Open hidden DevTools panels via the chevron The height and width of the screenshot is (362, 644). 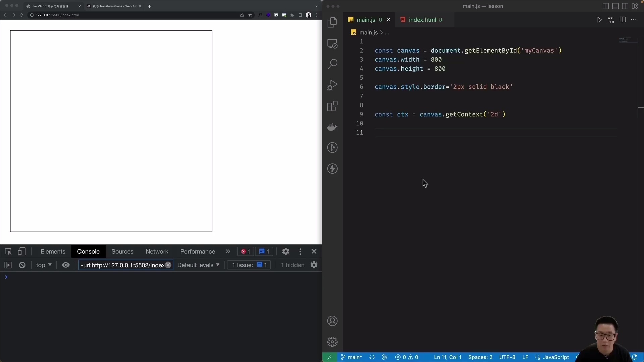228,251
